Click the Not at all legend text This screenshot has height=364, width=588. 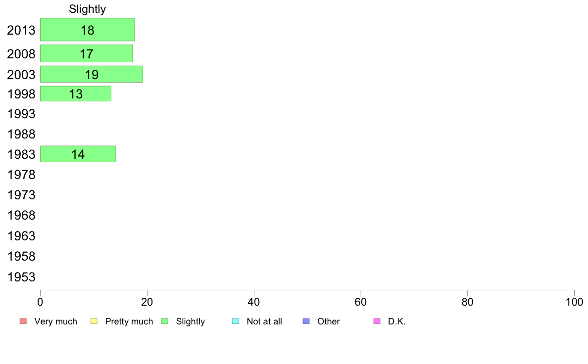pyautogui.click(x=264, y=321)
